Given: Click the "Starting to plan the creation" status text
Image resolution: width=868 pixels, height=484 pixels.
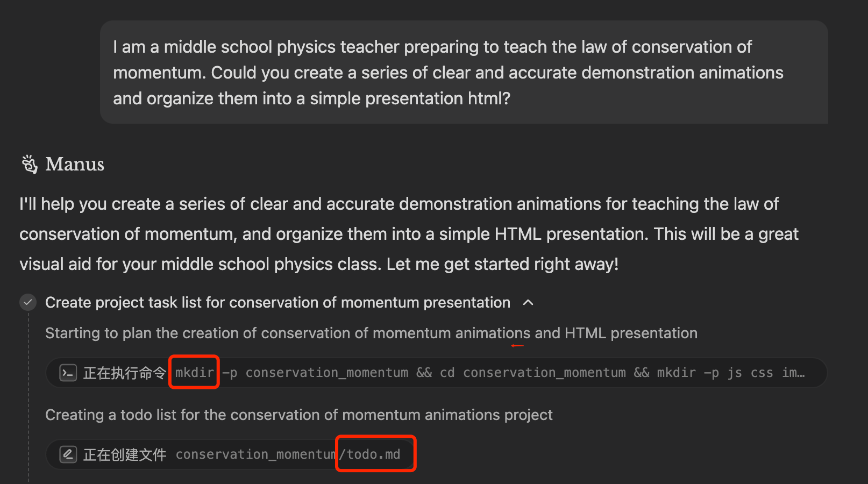Looking at the screenshot, I should (371, 333).
